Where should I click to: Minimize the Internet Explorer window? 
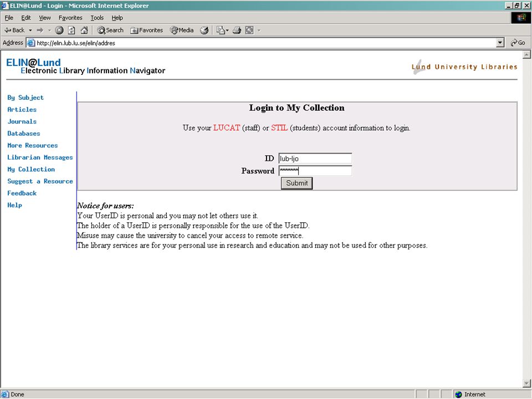(509, 6)
